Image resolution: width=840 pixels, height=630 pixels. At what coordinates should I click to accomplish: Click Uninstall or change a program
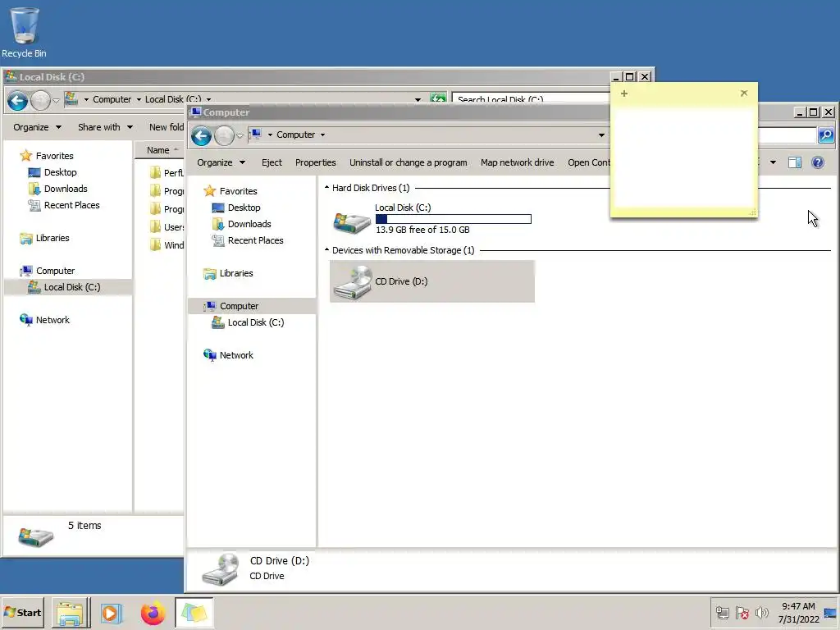pyautogui.click(x=409, y=162)
